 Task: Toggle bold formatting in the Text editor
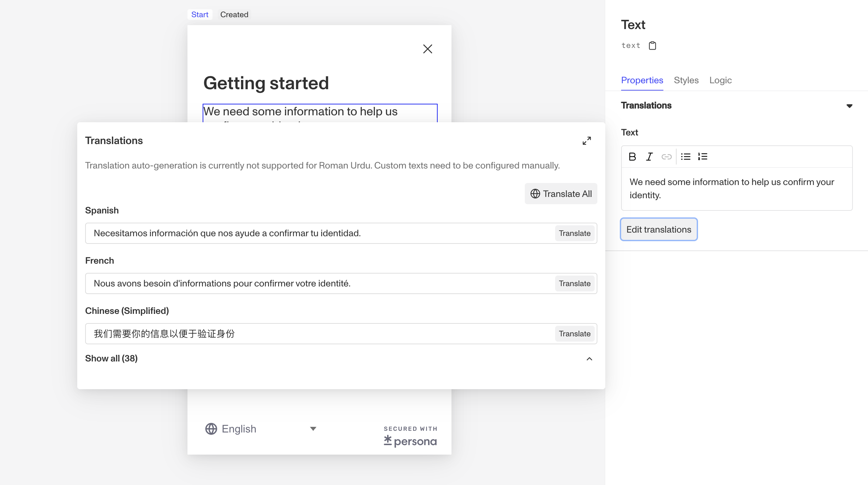[x=632, y=157]
